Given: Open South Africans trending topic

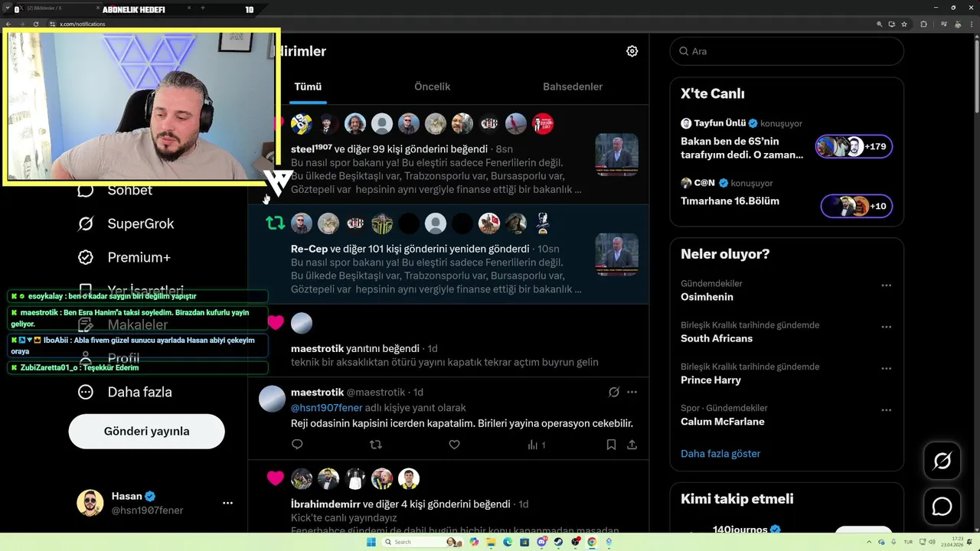Looking at the screenshot, I should [717, 338].
